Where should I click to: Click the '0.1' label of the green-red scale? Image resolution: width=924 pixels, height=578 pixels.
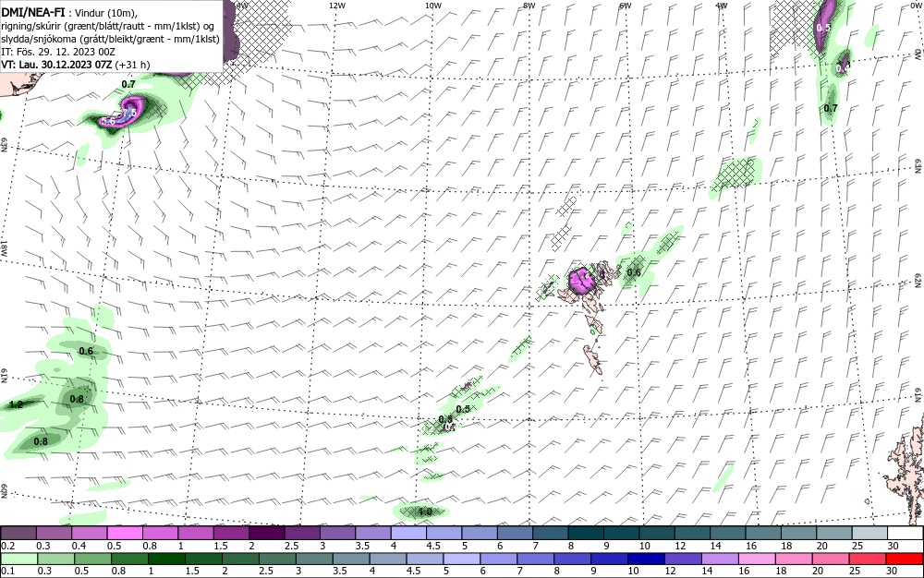(8, 571)
